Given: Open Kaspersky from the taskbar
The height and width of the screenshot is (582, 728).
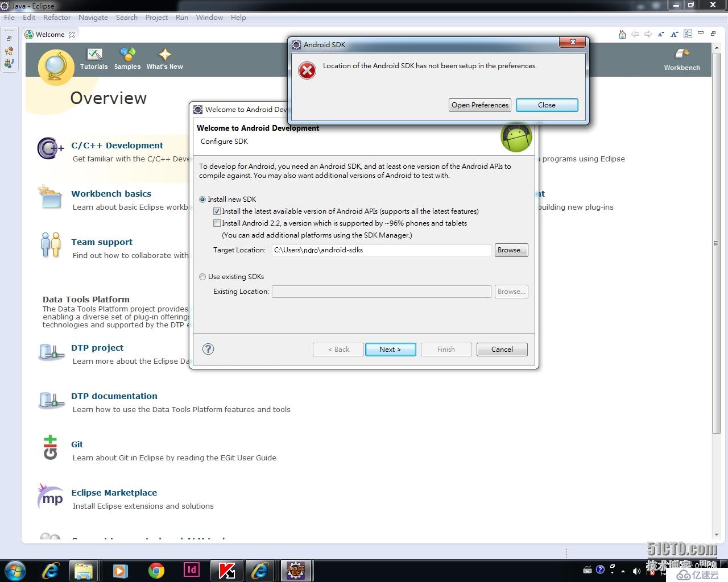Looking at the screenshot, I should 227,570.
